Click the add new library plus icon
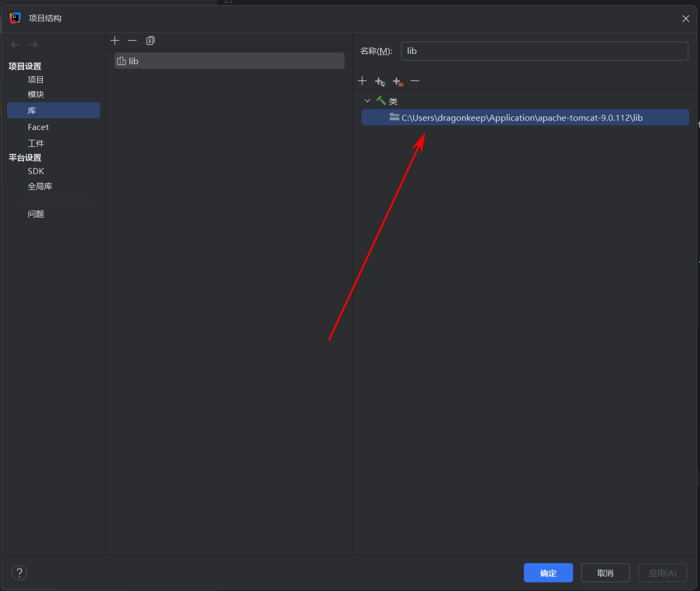Screen dimensions: 700x591 tap(115, 41)
